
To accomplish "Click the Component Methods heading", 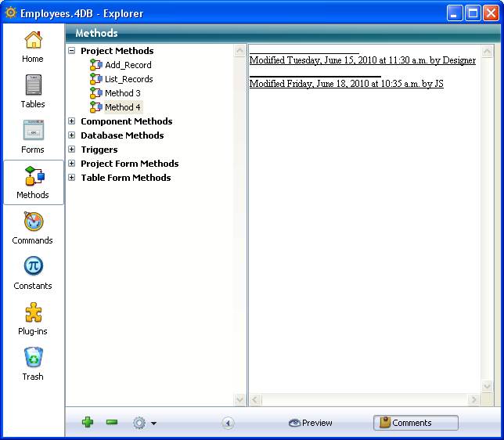I will coord(126,121).
